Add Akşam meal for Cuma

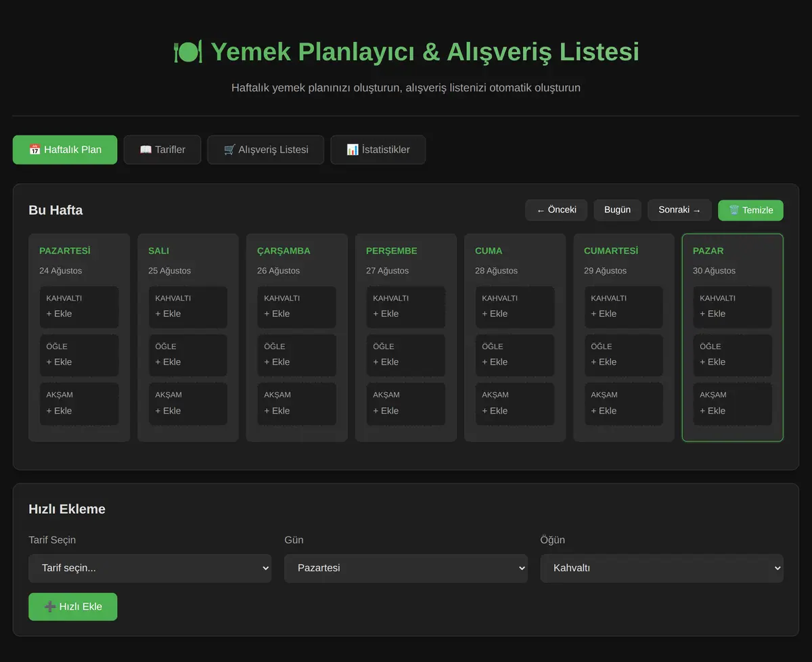tap(515, 404)
